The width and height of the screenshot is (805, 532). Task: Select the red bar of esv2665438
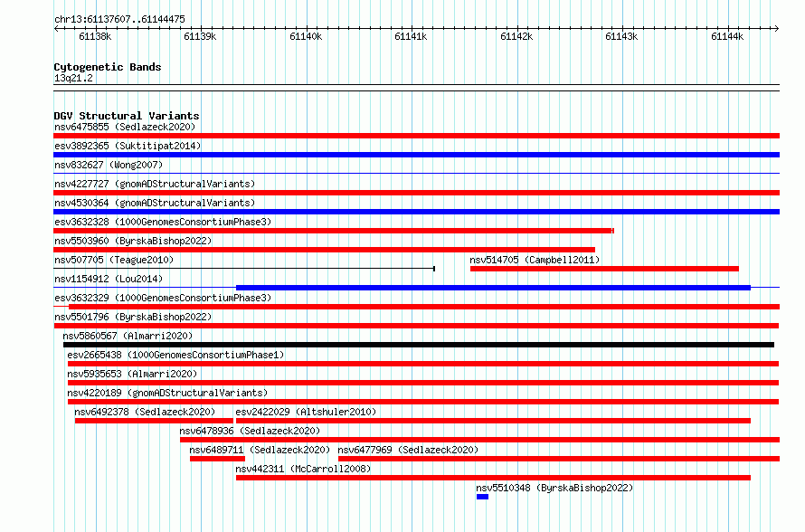[423, 364]
